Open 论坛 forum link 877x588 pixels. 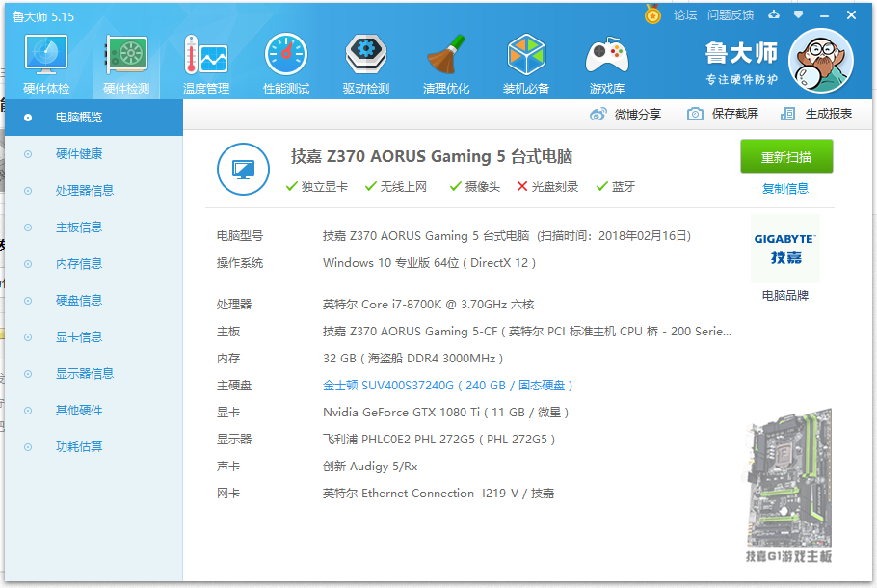pyautogui.click(x=685, y=15)
